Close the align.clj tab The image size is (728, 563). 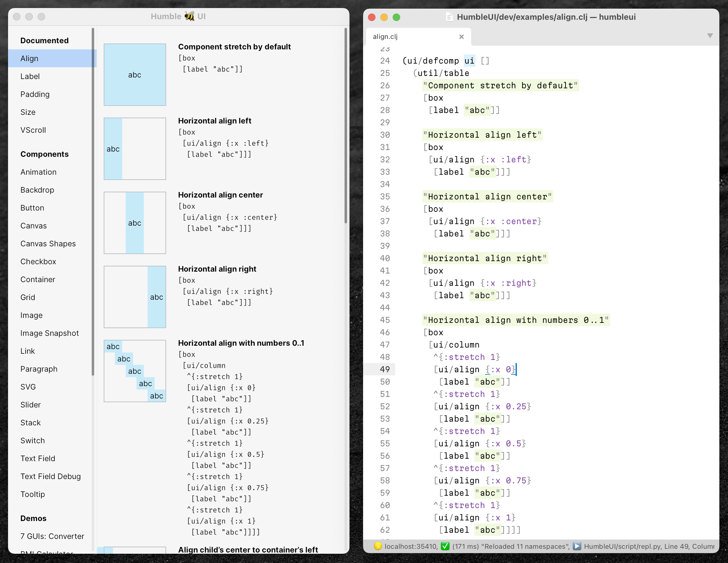coord(461,37)
